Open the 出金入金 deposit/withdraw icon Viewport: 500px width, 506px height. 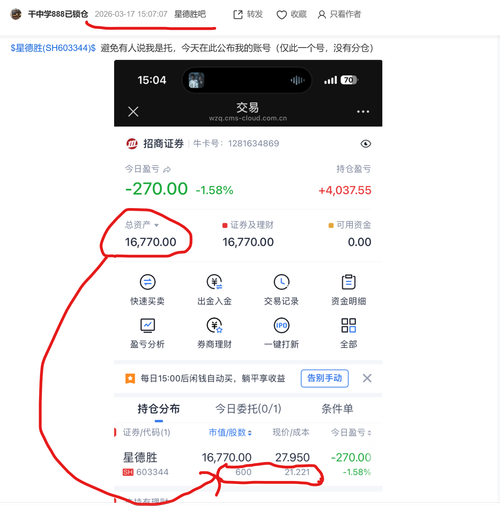(x=214, y=282)
